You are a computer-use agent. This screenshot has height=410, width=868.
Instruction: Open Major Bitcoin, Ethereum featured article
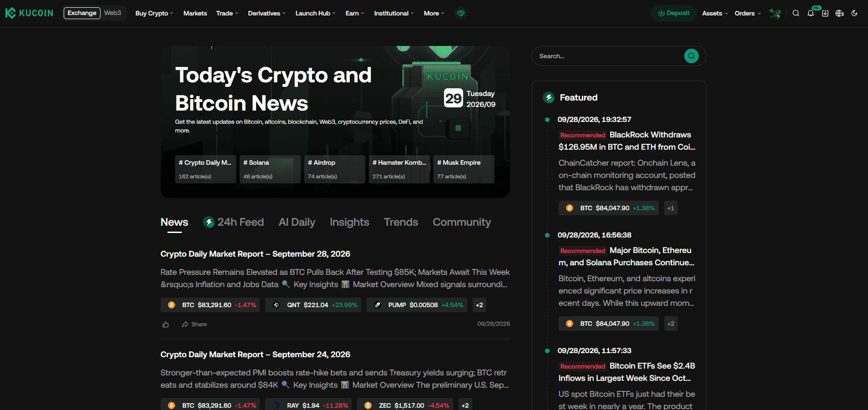pyautogui.click(x=627, y=256)
